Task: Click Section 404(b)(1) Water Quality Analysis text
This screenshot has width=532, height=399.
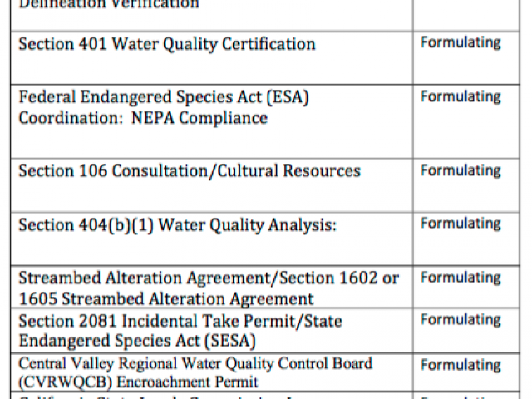Action: [177, 225]
